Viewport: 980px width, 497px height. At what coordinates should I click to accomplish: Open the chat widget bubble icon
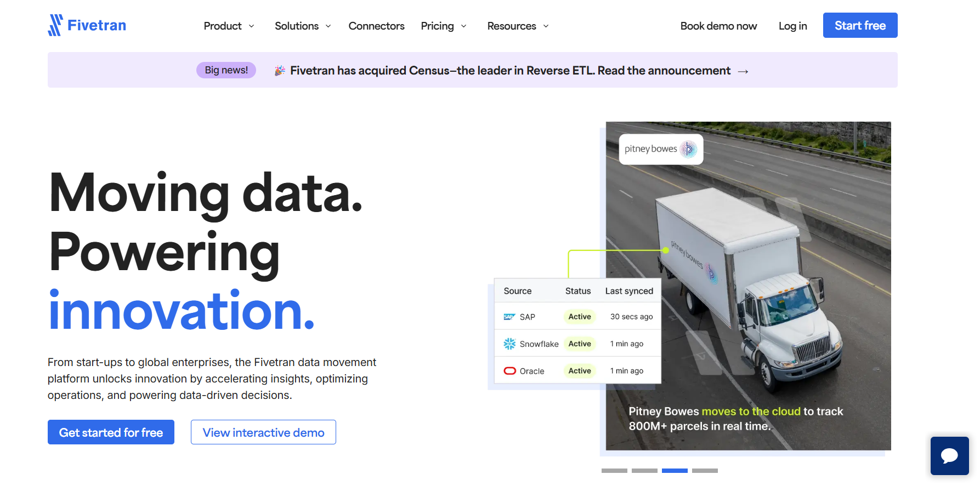click(x=949, y=455)
